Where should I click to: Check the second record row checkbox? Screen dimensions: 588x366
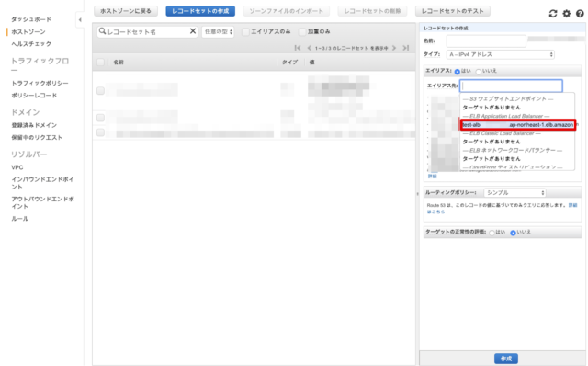[x=100, y=118]
